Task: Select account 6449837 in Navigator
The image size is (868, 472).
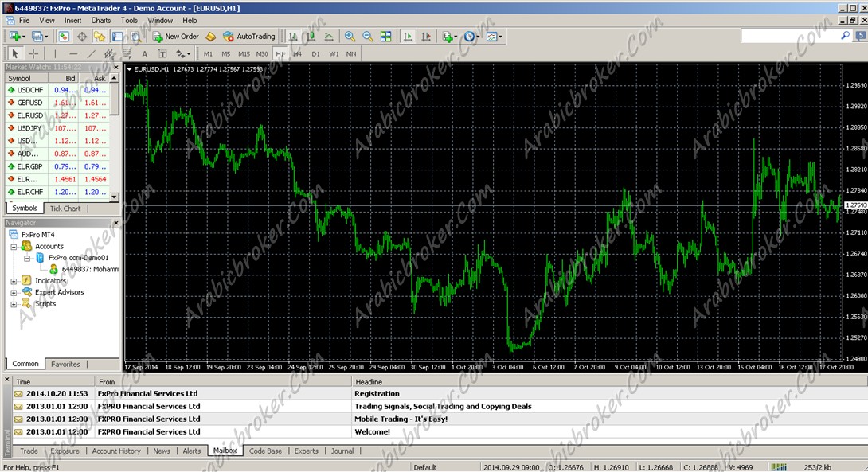Action: 84,270
